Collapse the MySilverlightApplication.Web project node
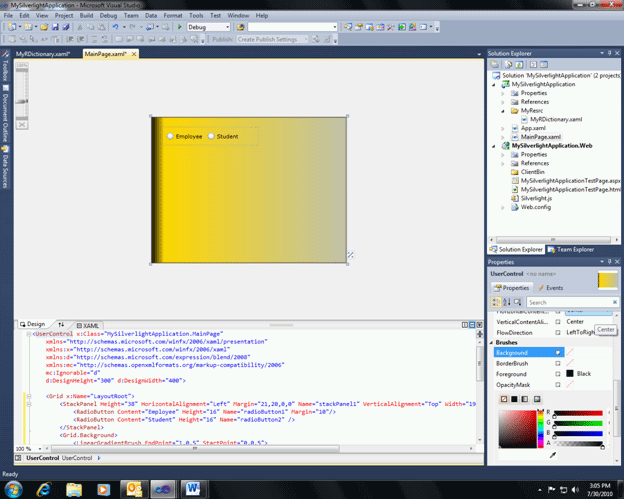 pyautogui.click(x=494, y=146)
